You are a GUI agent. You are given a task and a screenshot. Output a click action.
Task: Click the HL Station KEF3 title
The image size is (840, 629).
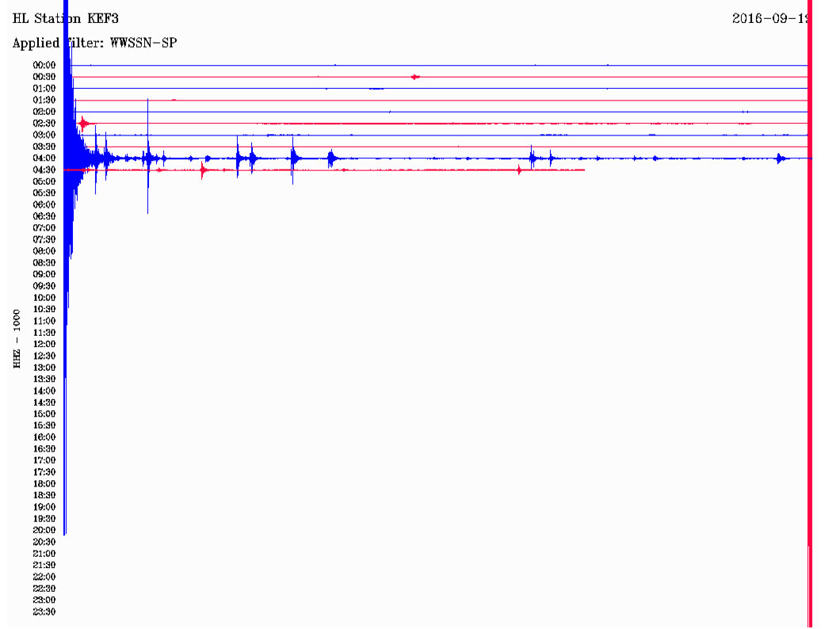[65, 18]
